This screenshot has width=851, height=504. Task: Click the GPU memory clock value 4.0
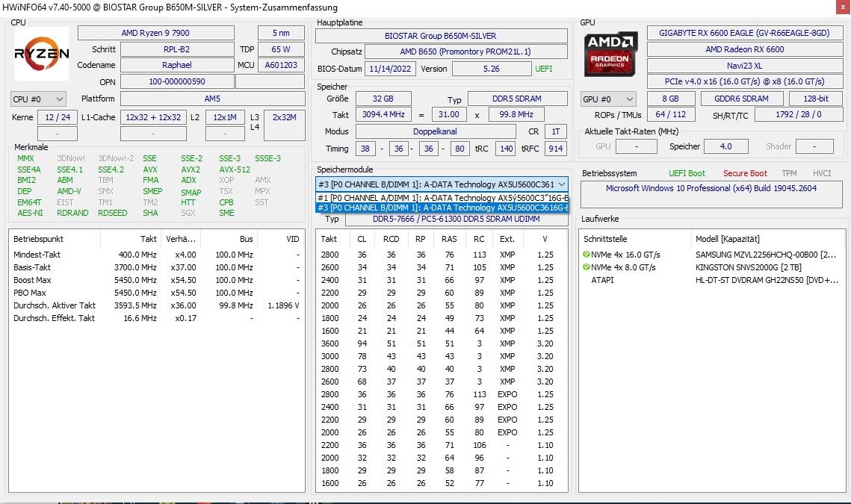pyautogui.click(x=726, y=146)
